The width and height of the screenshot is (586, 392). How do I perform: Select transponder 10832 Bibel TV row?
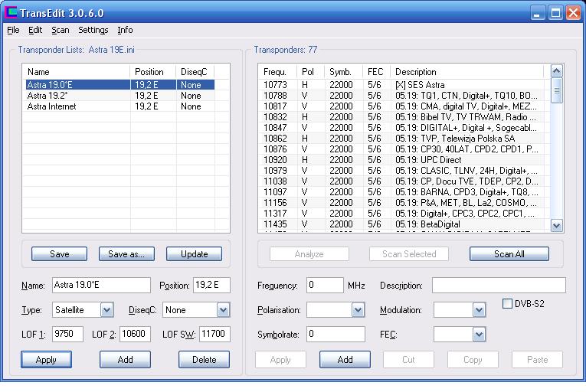pos(403,117)
